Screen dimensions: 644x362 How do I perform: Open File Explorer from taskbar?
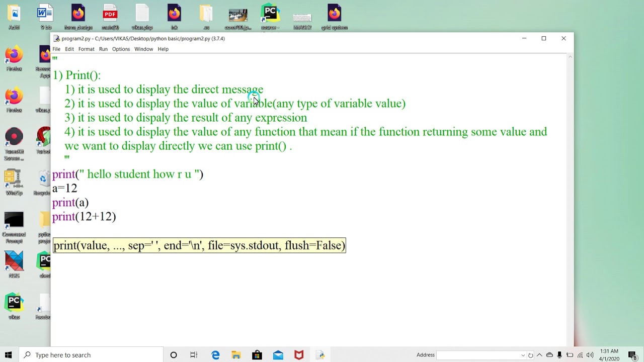point(236,355)
